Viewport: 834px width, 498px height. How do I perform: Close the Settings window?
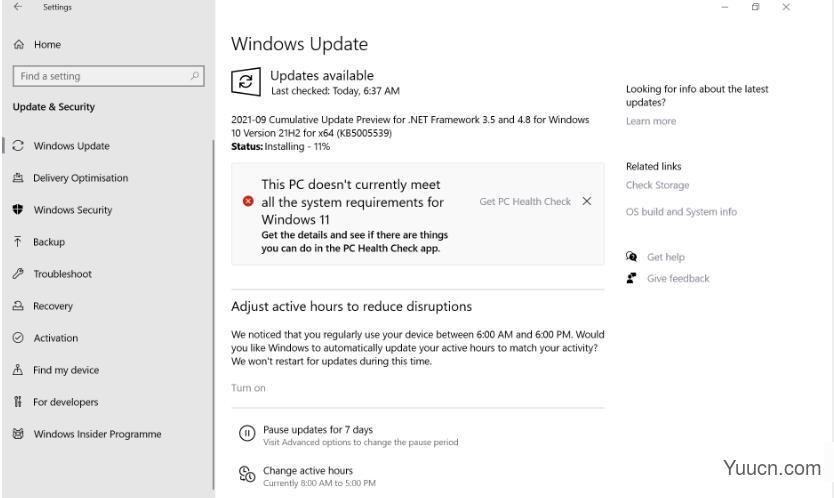pyautogui.click(x=786, y=7)
